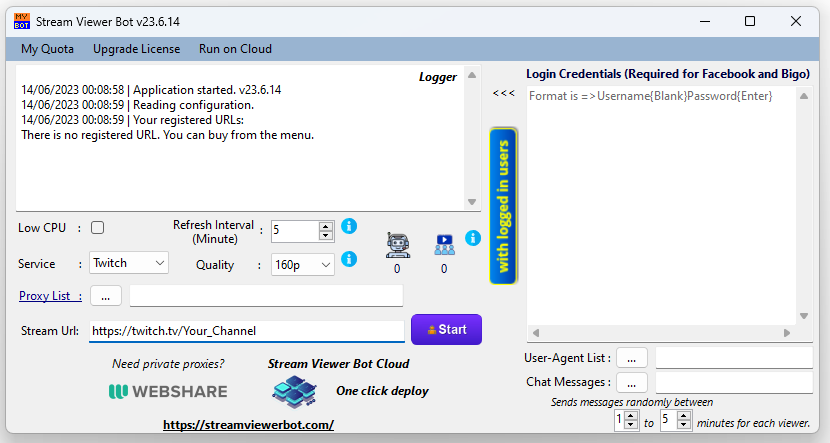The image size is (830, 443).
Task: Toggle the Low CPU checkbox
Action: (x=97, y=228)
